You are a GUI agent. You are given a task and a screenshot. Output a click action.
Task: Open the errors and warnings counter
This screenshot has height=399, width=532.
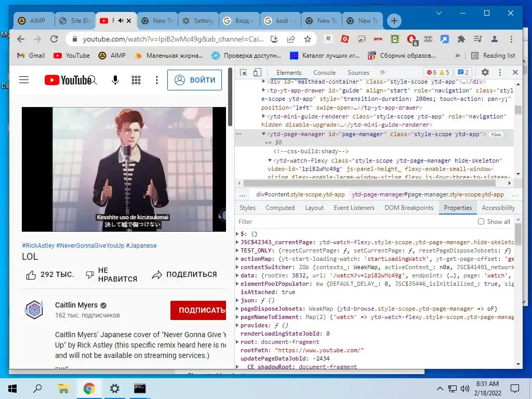(437, 72)
